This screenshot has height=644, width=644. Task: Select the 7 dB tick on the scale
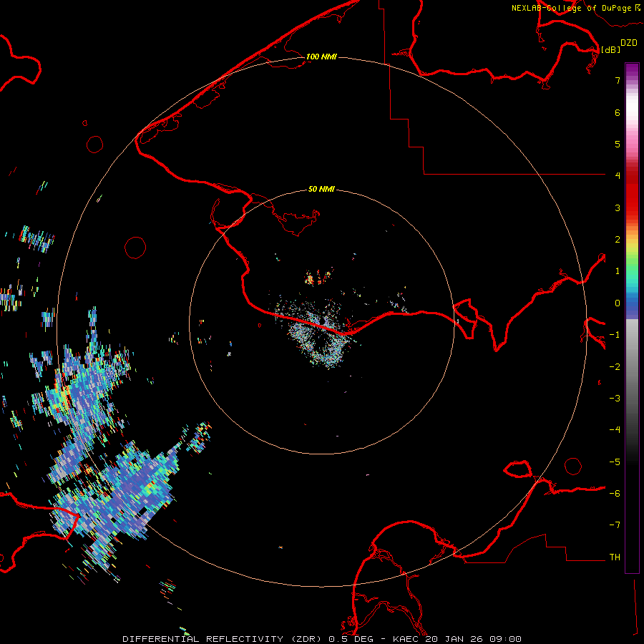[x=618, y=80]
